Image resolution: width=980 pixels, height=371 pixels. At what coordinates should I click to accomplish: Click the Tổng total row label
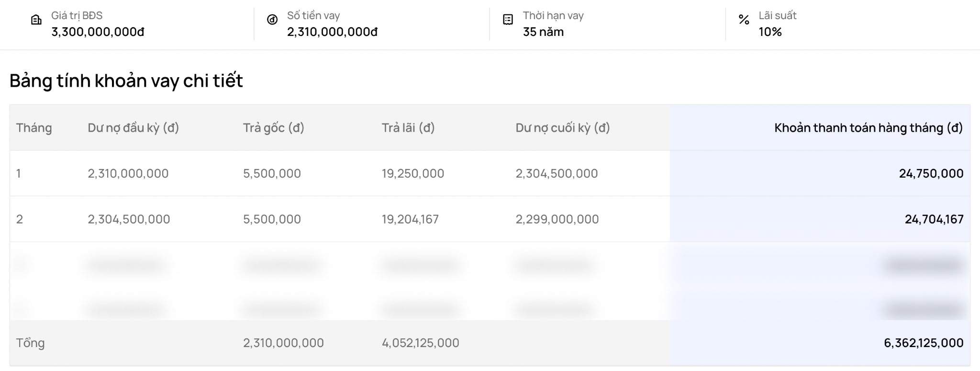point(31,343)
